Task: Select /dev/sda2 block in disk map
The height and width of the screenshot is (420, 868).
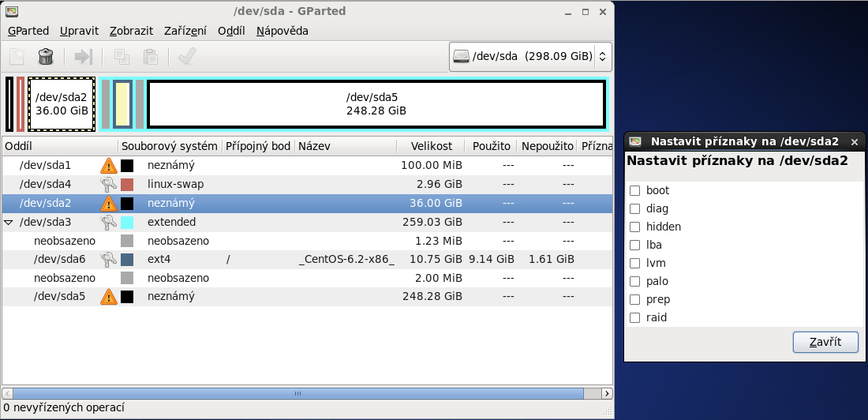Action: pos(62,104)
